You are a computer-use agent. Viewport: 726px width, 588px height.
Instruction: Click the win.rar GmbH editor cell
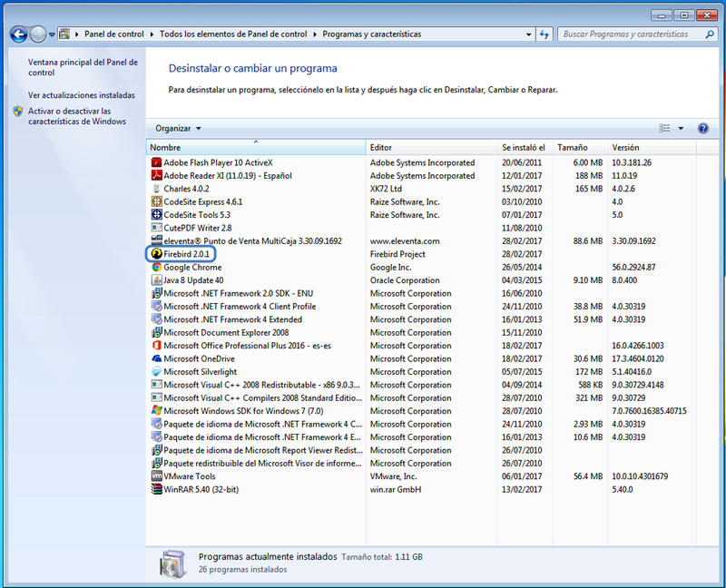click(396, 489)
